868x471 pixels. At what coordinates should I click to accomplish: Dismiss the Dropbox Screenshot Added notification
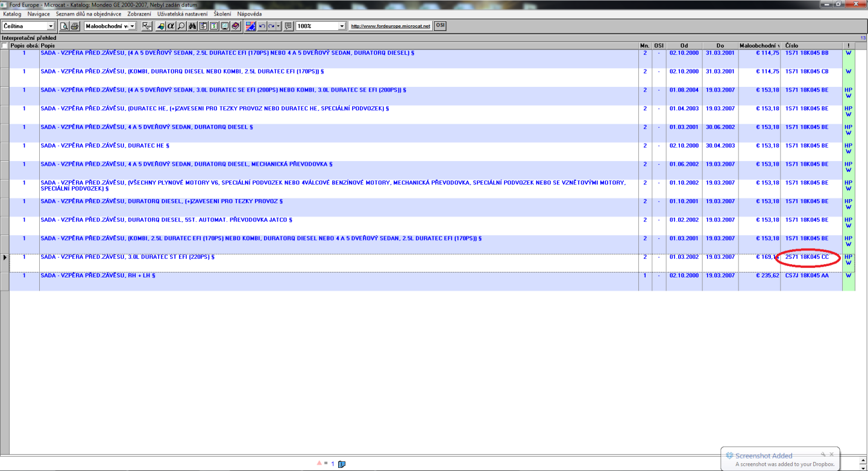(x=831, y=454)
